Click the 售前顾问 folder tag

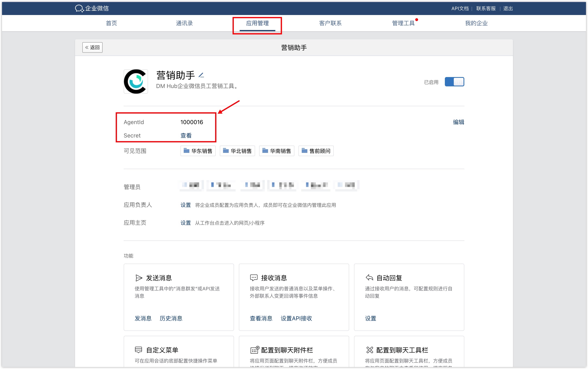pos(316,151)
